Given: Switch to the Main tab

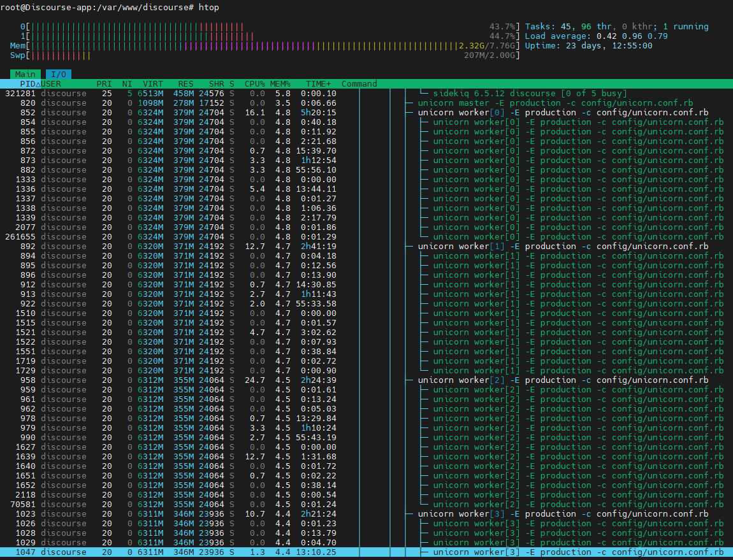Looking at the screenshot, I should coord(25,75).
